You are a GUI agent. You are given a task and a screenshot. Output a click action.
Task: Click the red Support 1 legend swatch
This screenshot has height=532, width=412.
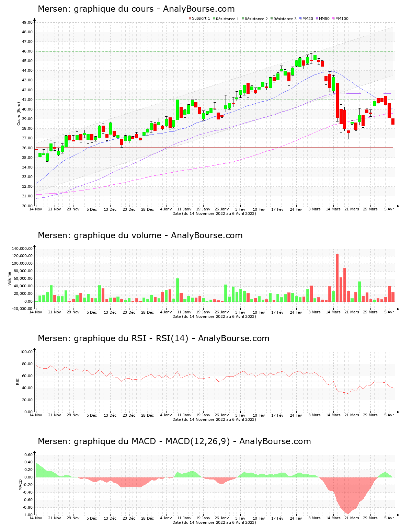tap(190, 19)
